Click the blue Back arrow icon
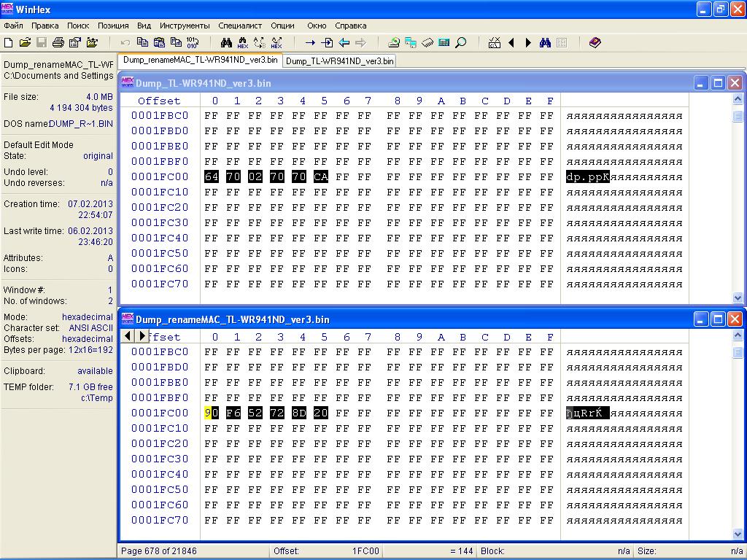 344,43
